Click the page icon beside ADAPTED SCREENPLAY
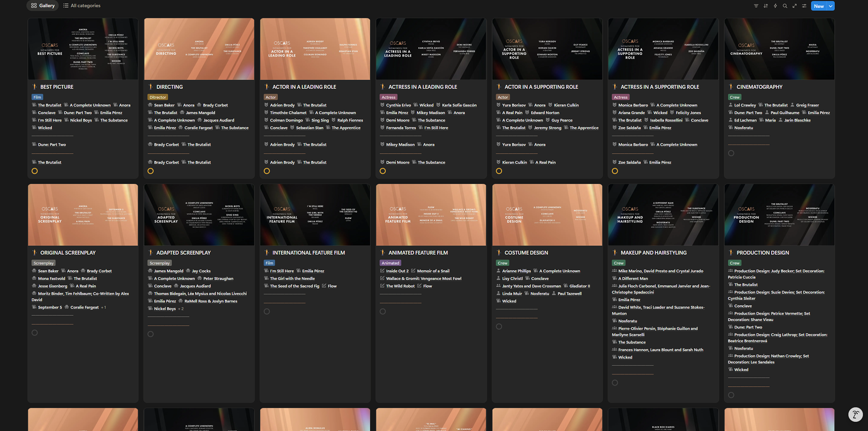This screenshot has height=431, width=868. (x=151, y=253)
